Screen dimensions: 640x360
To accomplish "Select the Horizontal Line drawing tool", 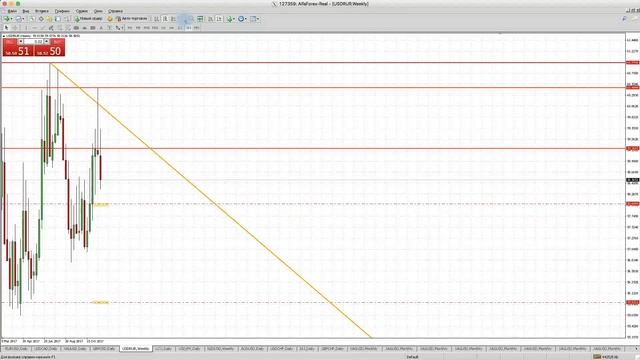I will [34, 28].
